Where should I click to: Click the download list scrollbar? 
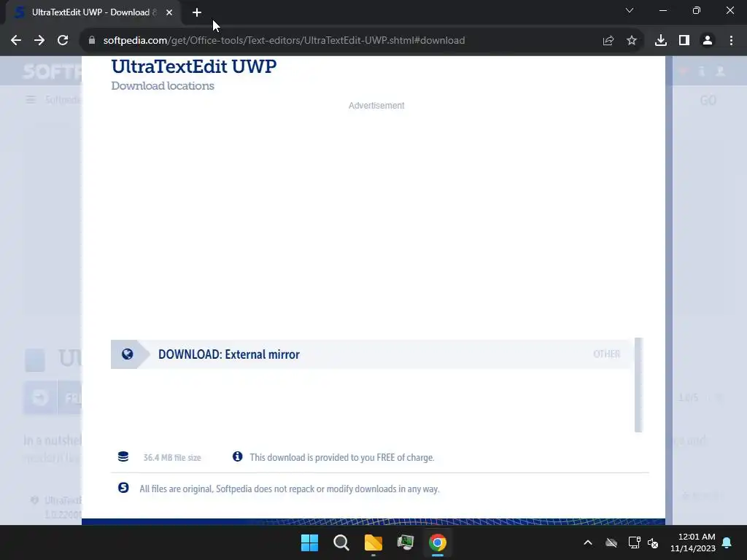638,385
